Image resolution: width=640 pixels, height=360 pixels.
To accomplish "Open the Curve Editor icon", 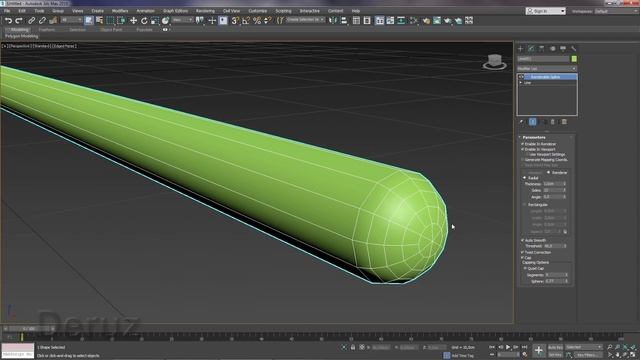I will (390, 20).
